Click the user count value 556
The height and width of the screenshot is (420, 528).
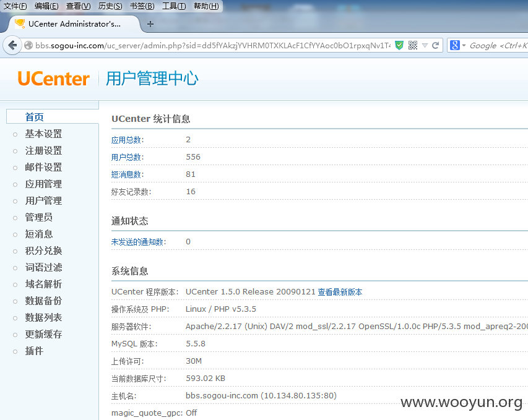193,157
